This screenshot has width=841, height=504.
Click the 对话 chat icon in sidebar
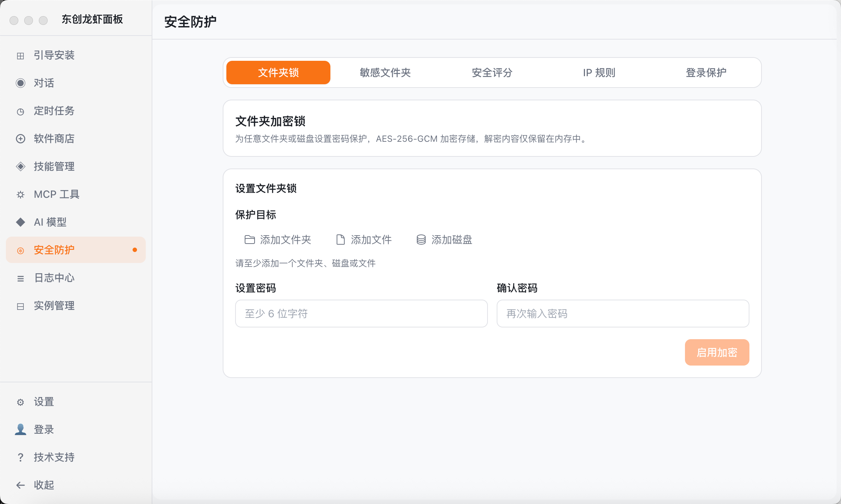pos(21,83)
